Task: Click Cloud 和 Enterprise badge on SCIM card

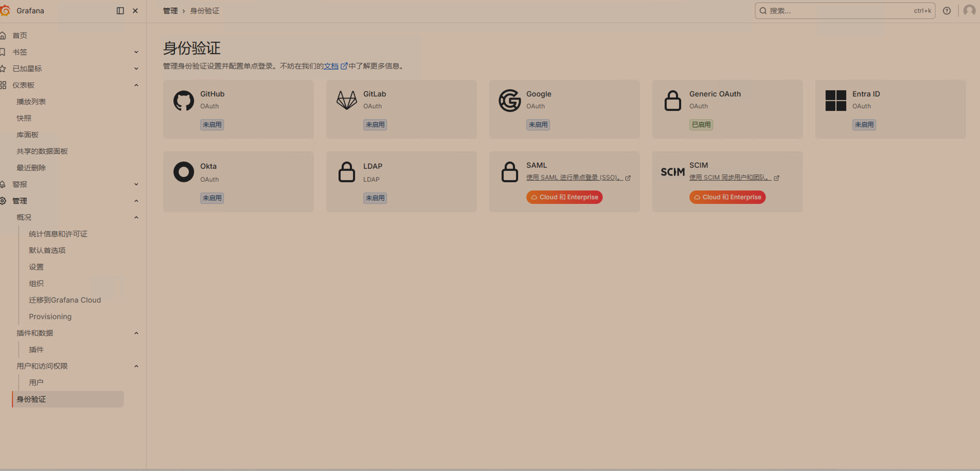Action: pyautogui.click(x=727, y=197)
